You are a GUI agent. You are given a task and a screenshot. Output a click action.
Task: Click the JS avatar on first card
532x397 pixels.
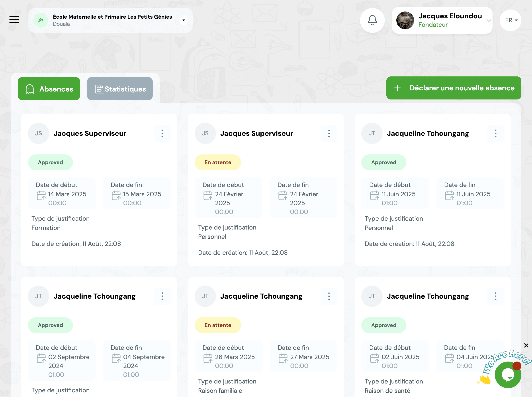click(39, 133)
